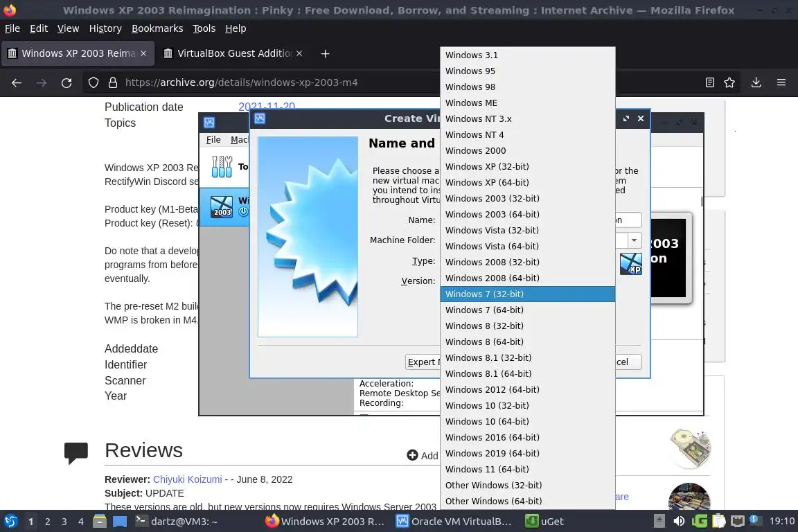
Task: Open Firefox Bookmarks menu
Action: (x=157, y=28)
